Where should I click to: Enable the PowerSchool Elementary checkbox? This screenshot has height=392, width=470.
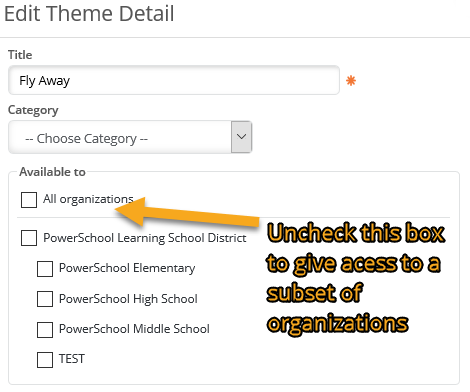45,269
